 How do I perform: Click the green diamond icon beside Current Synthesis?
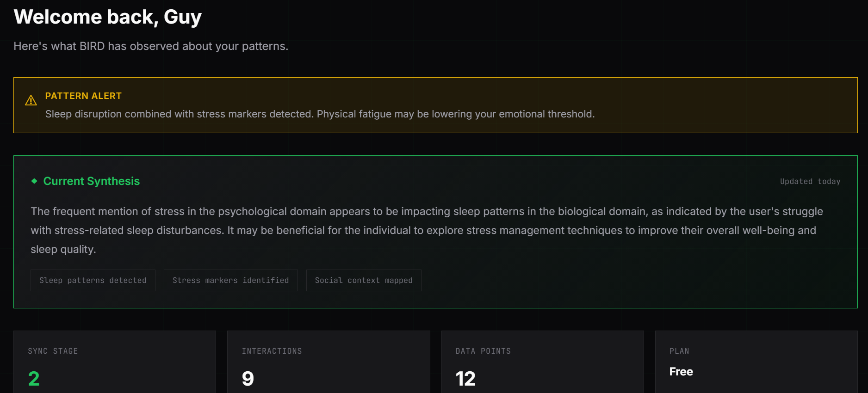(x=34, y=181)
